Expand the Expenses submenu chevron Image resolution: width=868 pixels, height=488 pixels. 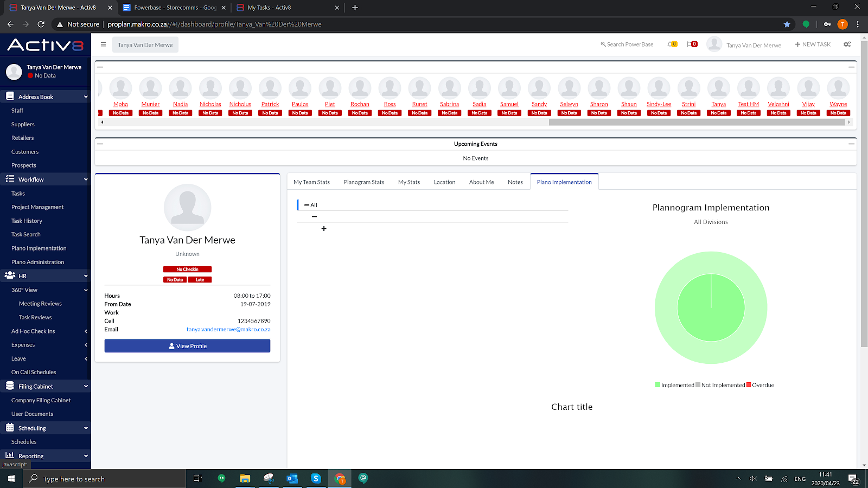pyautogui.click(x=86, y=345)
